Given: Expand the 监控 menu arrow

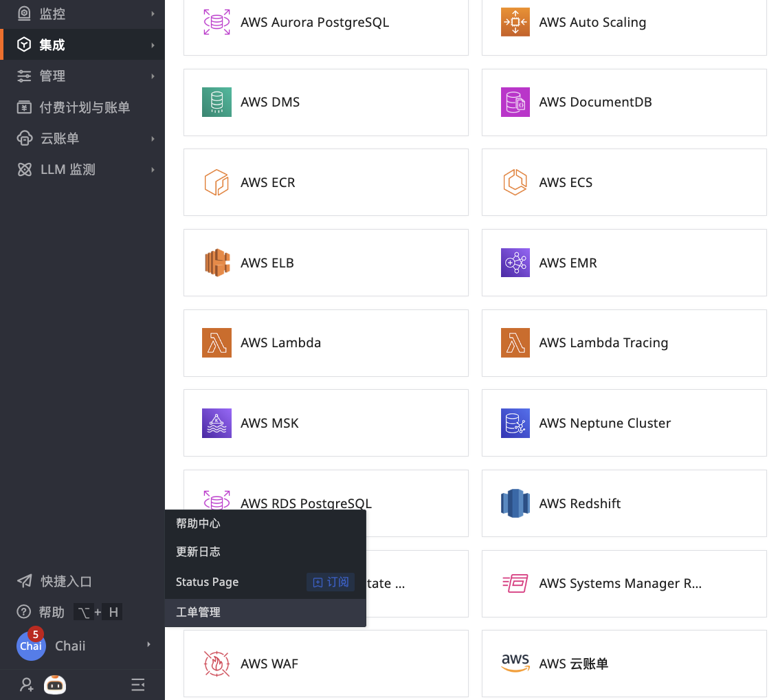Looking at the screenshot, I should click(153, 14).
